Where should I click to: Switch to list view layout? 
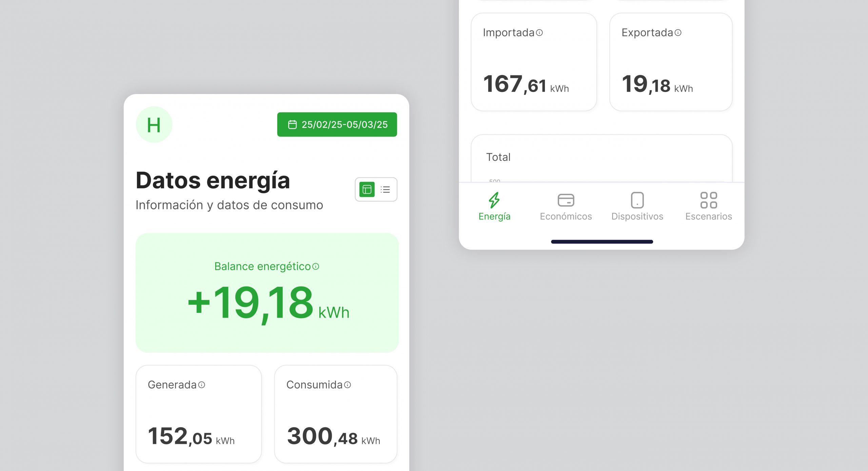tap(386, 189)
